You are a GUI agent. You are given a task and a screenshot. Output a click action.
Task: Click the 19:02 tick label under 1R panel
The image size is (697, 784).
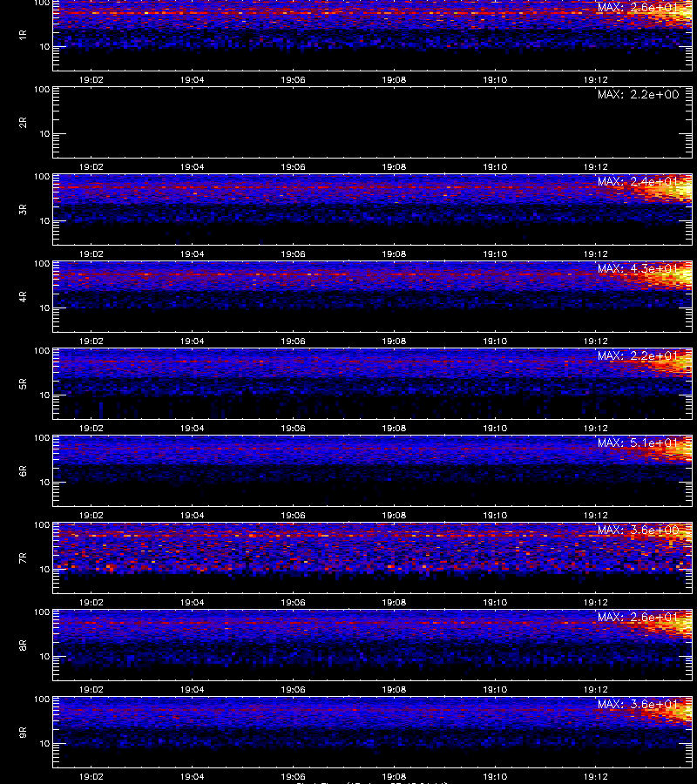click(x=91, y=80)
